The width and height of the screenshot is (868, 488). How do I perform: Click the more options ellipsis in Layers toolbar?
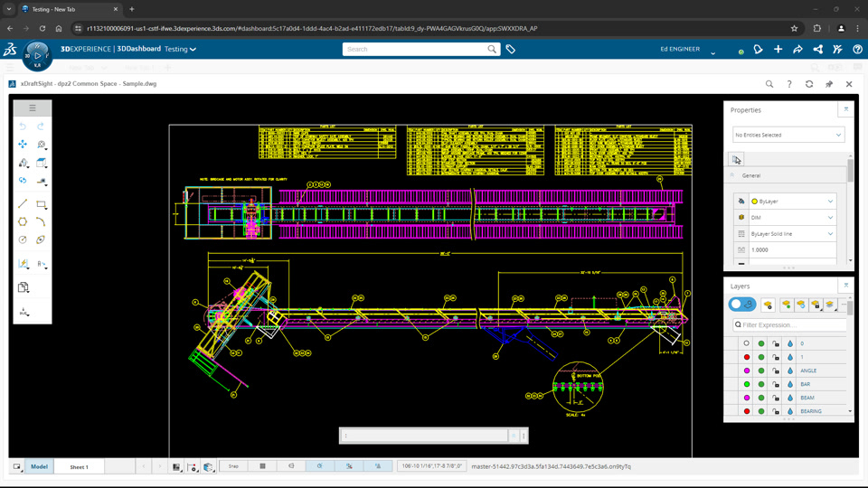843,305
